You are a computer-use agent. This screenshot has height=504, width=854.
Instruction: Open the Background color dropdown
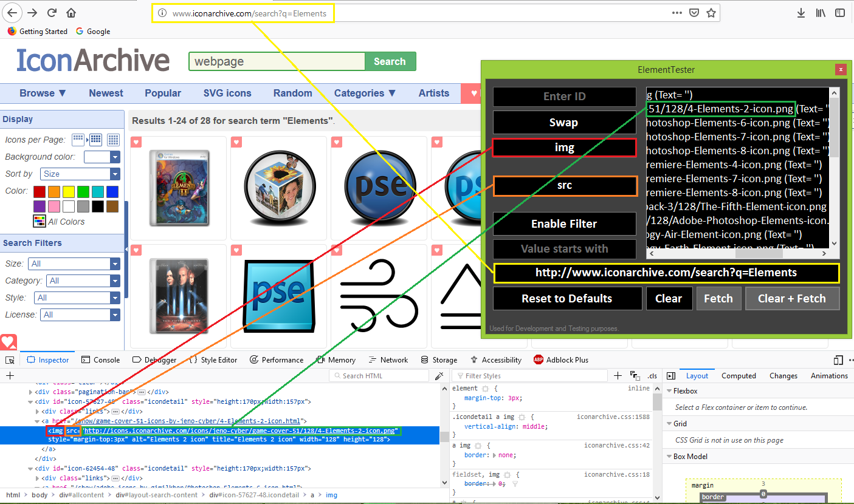102,157
